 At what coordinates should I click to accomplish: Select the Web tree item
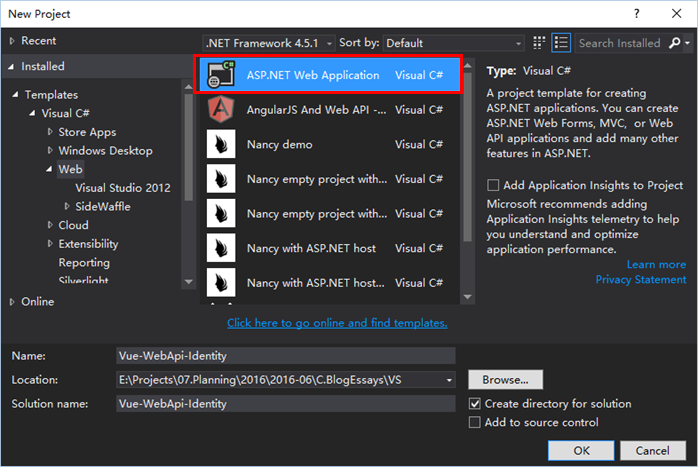coord(70,169)
